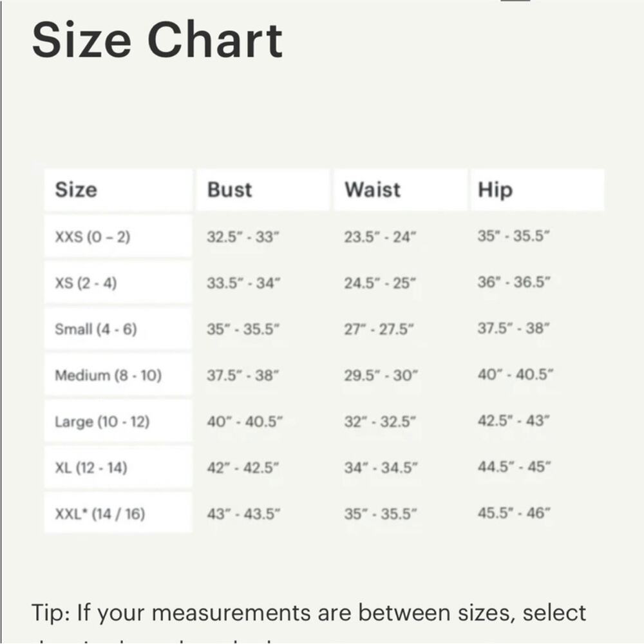This screenshot has width=644, height=644.
Task: Click the Size Chart heading
Action: pyautogui.click(x=157, y=39)
